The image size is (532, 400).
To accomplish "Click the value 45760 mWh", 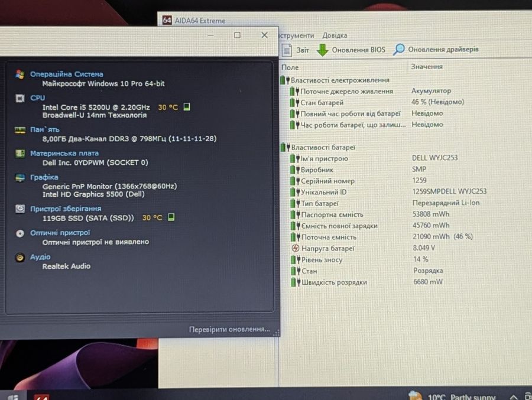I will point(431,225).
